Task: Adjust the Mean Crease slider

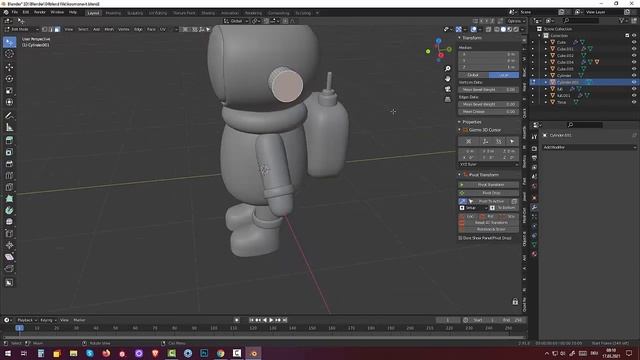Action: point(489,111)
